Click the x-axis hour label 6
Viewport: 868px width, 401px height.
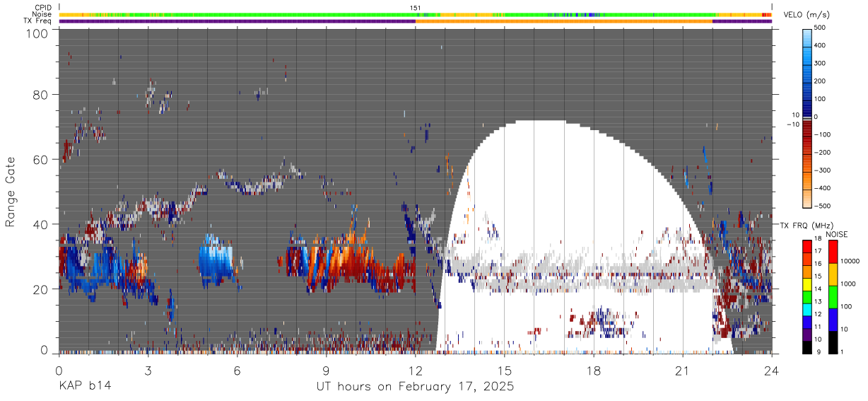(x=237, y=370)
